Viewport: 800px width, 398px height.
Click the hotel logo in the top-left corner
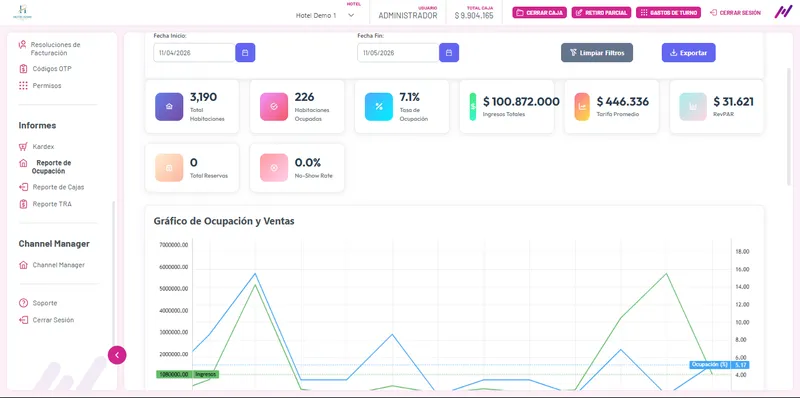22,12
